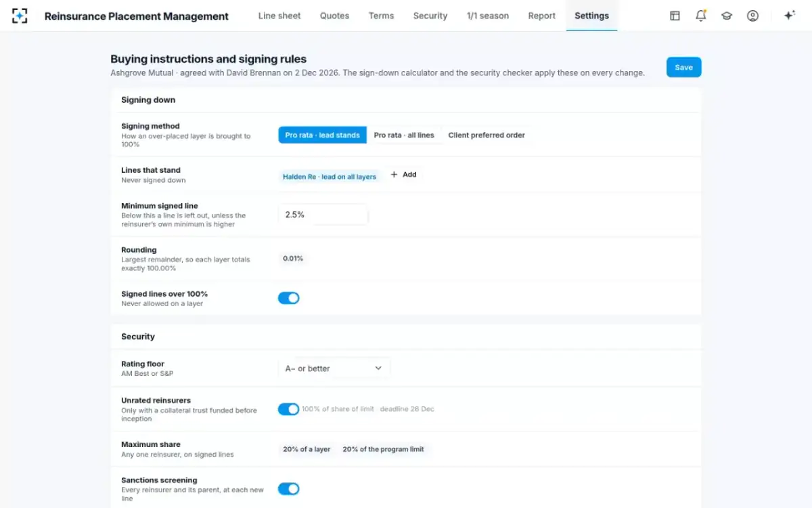Toggle Unrated reinsurers switch
The image size is (812, 508).
[288, 409]
